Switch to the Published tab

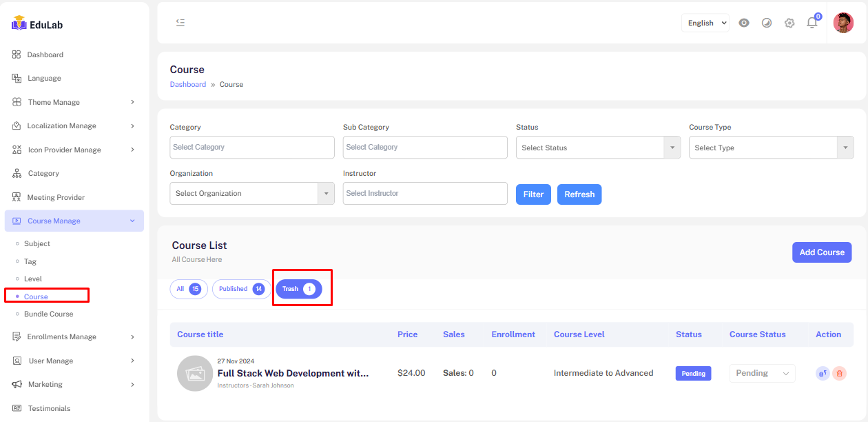coord(241,289)
